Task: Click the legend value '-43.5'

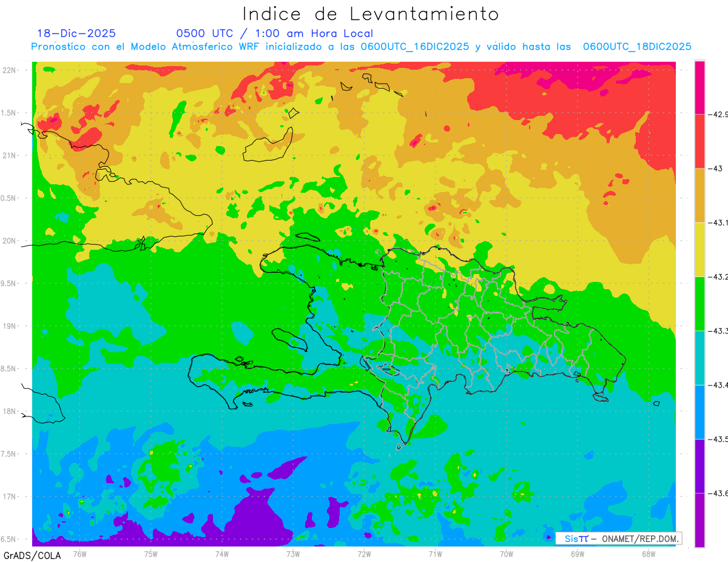Action: (x=718, y=439)
